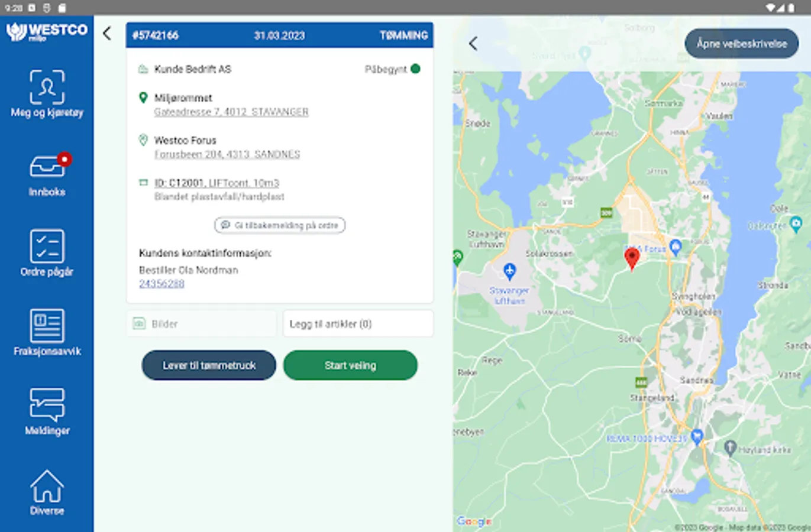Viewport: 811px width, 532px height.
Task: Click the Påbegynt status label
Action: pos(386,69)
